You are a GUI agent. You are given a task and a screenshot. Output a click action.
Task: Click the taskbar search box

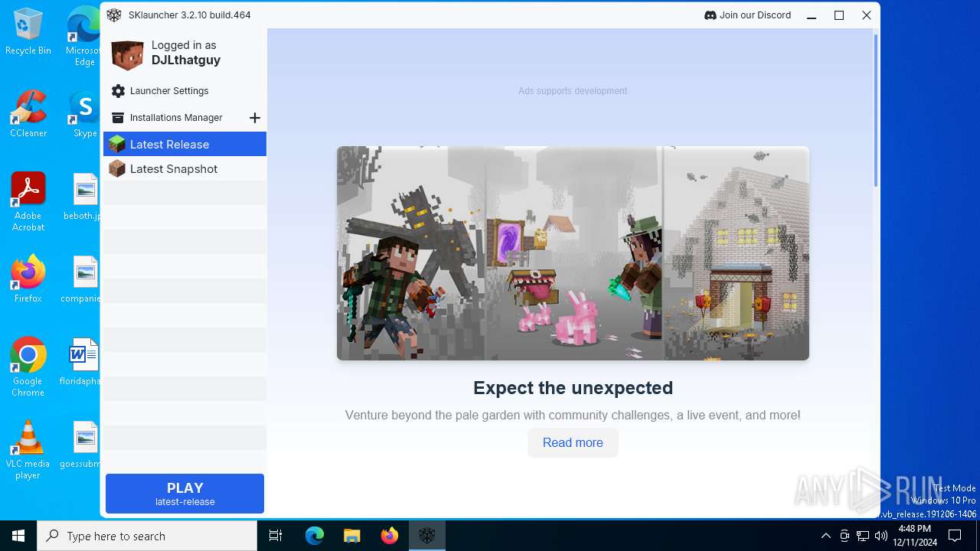147,536
